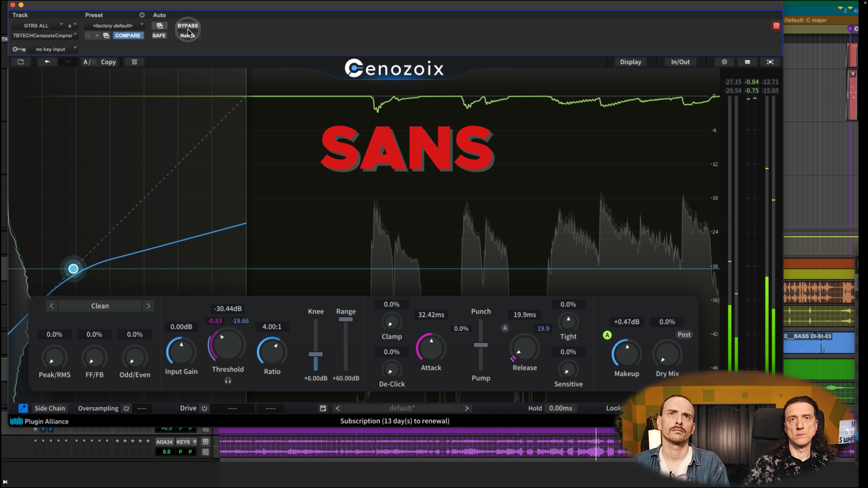Screen dimensions: 868x488
Task: Click the SAFE button
Action: 159,35
